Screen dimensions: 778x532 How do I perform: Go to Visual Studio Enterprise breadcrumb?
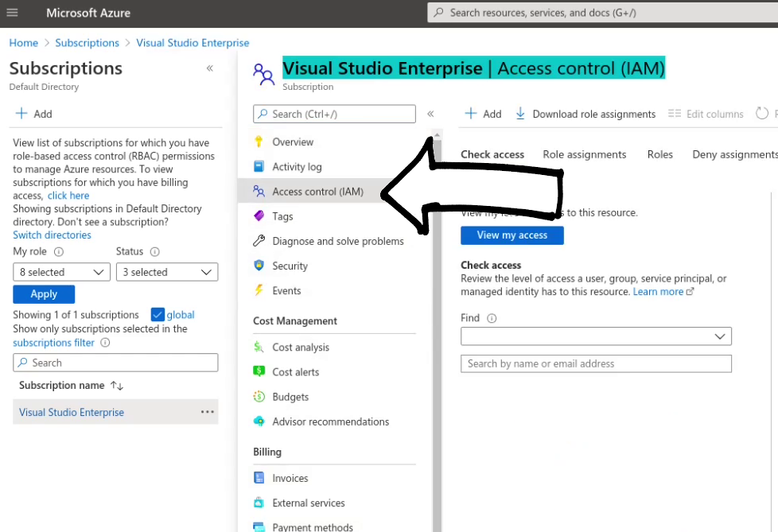pos(193,43)
